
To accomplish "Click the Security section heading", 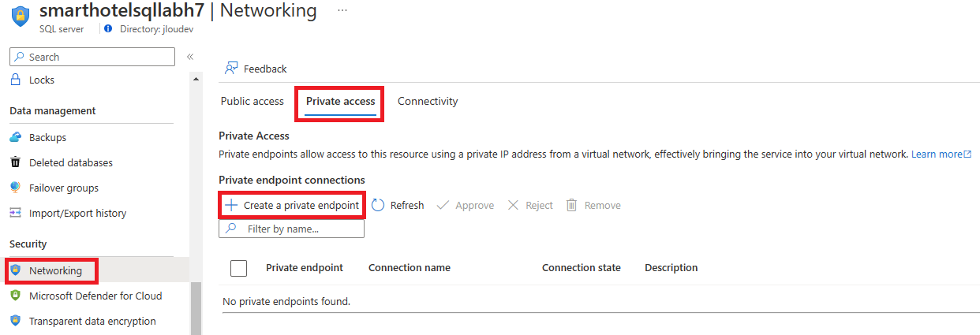I will tap(28, 244).
